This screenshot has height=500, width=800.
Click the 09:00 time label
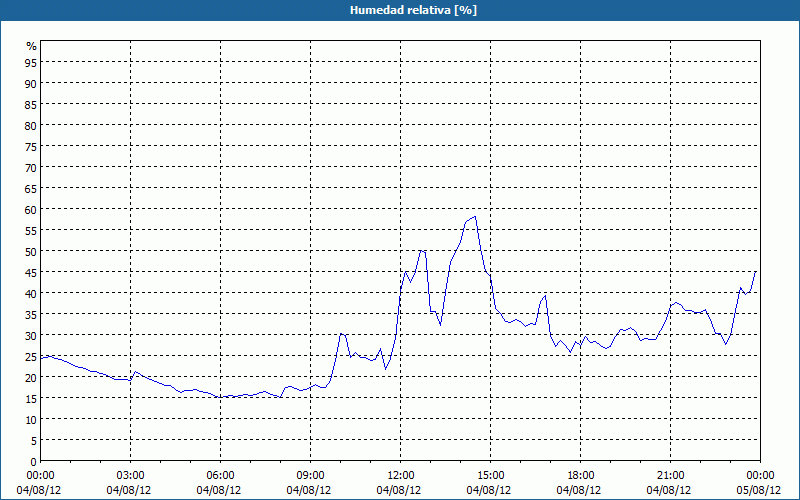click(311, 476)
